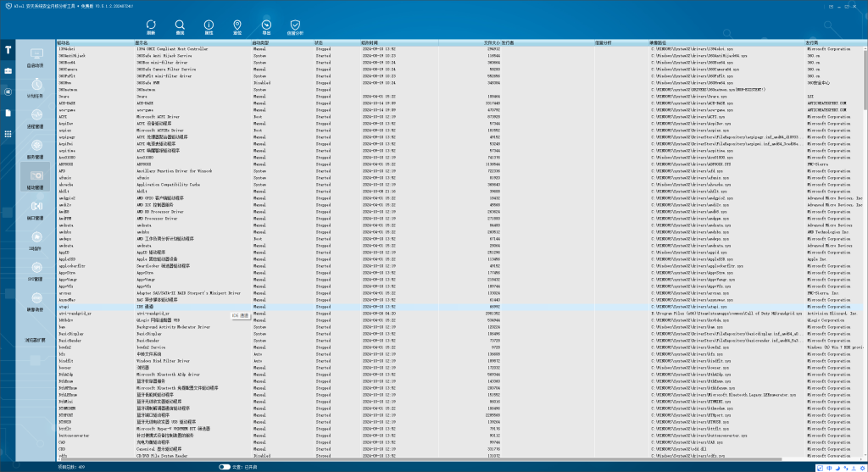Viewport: 868px width, 472px height.
Task: Open Process Management (进程管理) sidebar section
Action: (x=36, y=119)
